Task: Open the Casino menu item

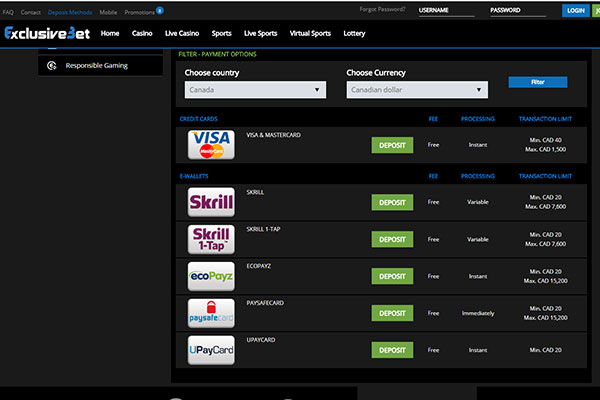Action: coord(142,33)
